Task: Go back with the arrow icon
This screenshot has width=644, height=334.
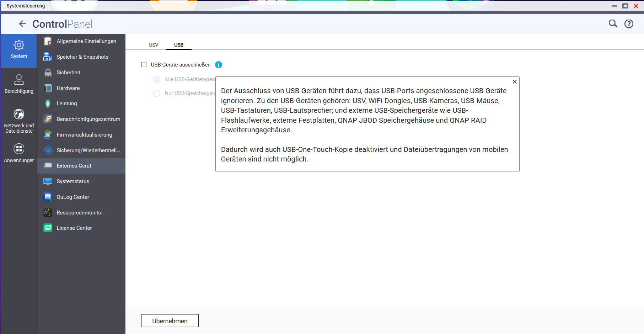Action: click(23, 24)
